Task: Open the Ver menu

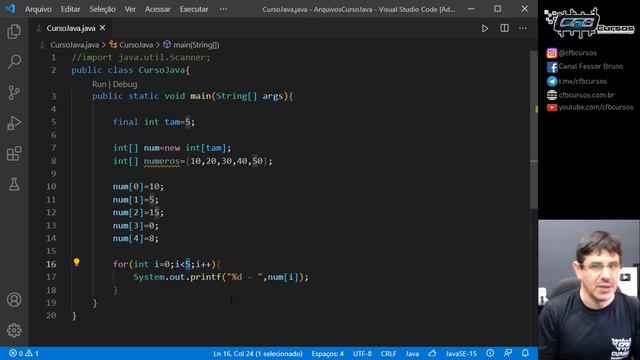Action: click(x=130, y=9)
